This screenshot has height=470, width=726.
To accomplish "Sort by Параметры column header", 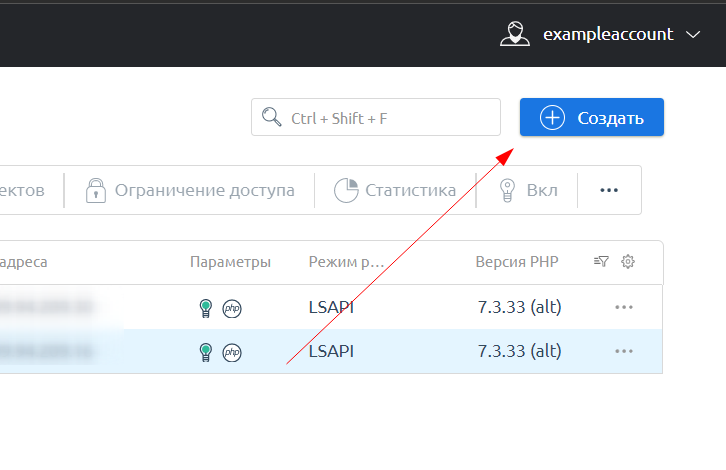I will click(230, 262).
